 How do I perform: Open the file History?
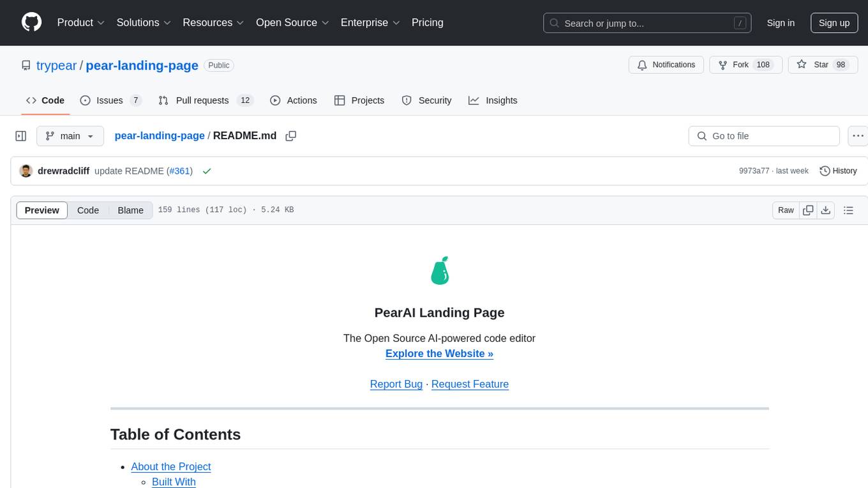coord(838,171)
